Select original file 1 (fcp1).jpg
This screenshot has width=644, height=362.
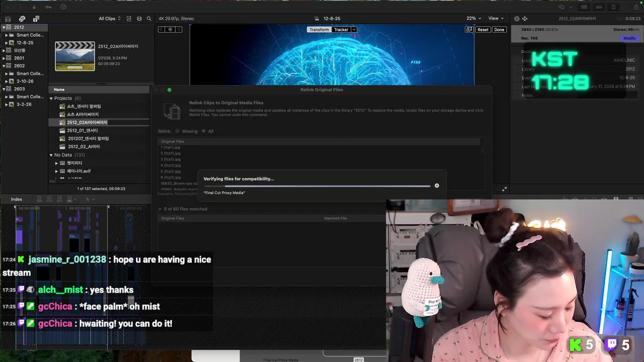(171, 147)
